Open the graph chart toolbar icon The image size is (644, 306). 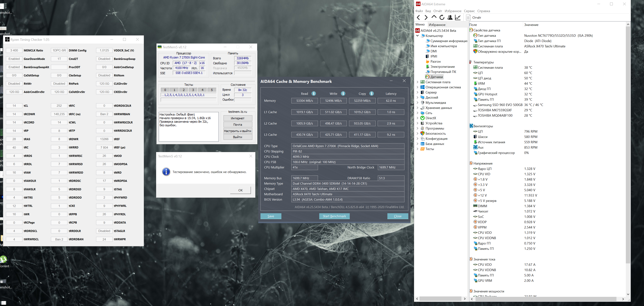[x=458, y=17]
